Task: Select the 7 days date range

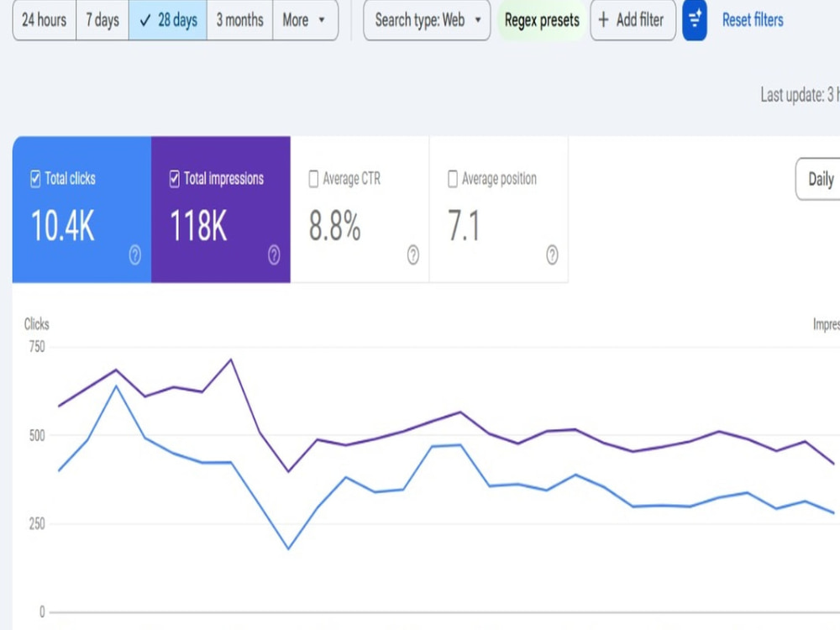Action: tap(102, 20)
